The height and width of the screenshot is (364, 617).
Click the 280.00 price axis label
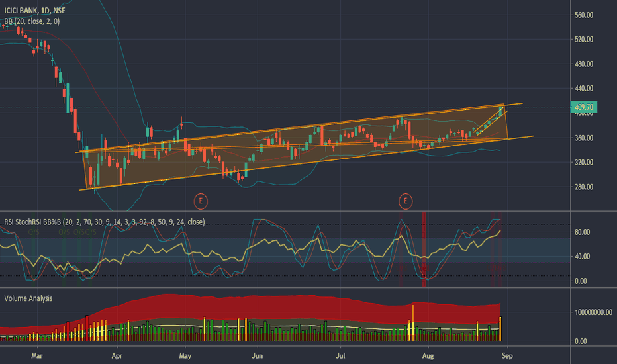tap(584, 187)
